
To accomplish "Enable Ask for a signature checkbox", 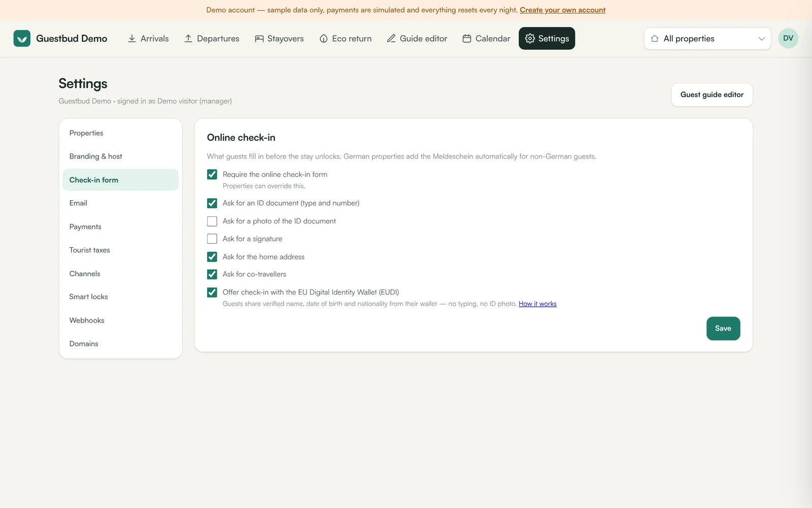I will (212, 239).
